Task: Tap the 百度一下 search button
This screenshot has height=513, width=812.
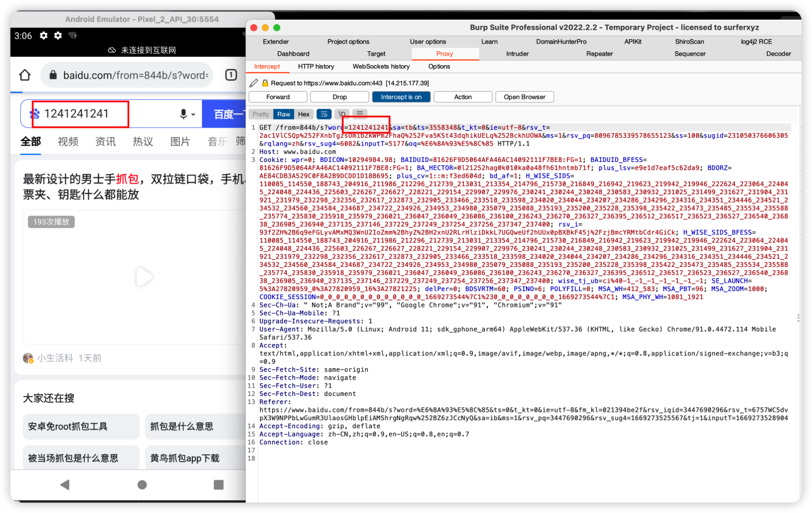Action: (x=224, y=114)
